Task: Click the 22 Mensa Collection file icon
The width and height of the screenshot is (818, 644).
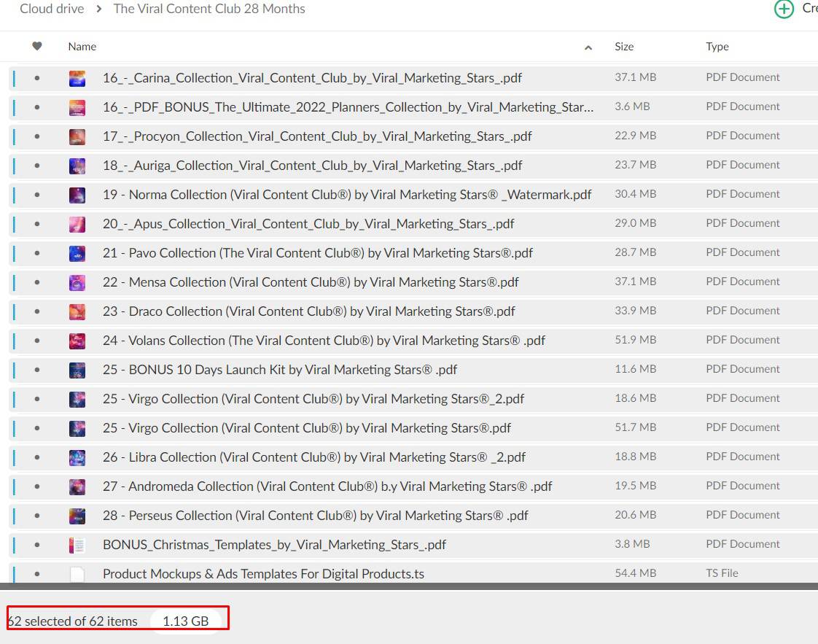Action: click(x=77, y=282)
